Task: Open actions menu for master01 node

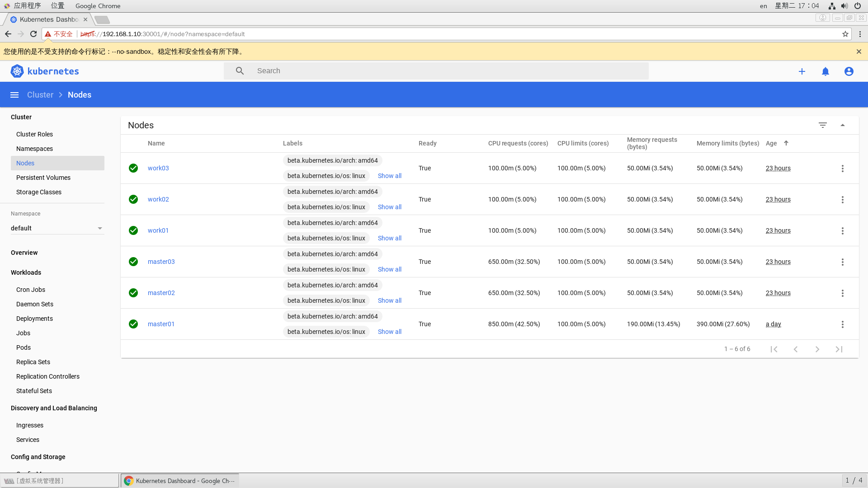Action: click(842, 324)
